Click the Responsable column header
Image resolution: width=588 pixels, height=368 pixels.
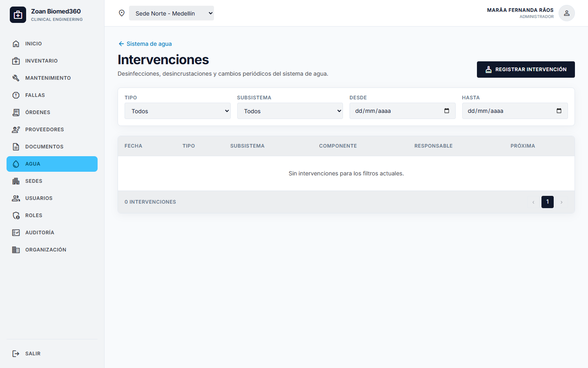(x=434, y=146)
